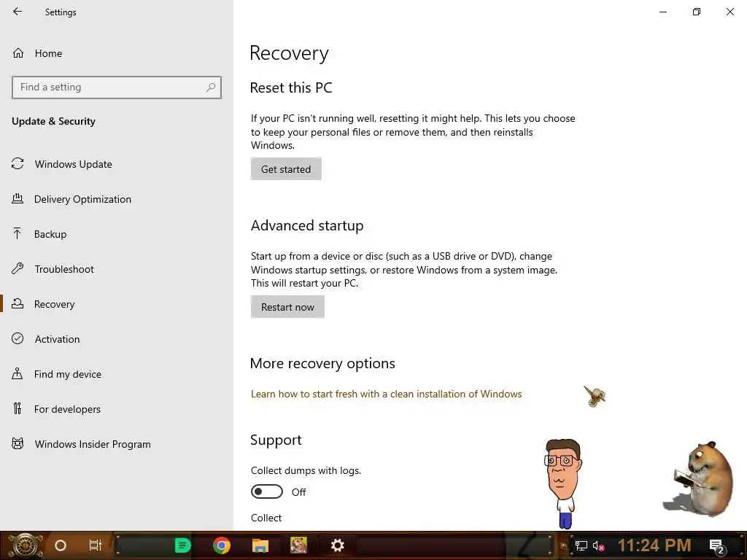Click the Advanced startup heading
This screenshot has height=560, width=747.
[x=307, y=225]
